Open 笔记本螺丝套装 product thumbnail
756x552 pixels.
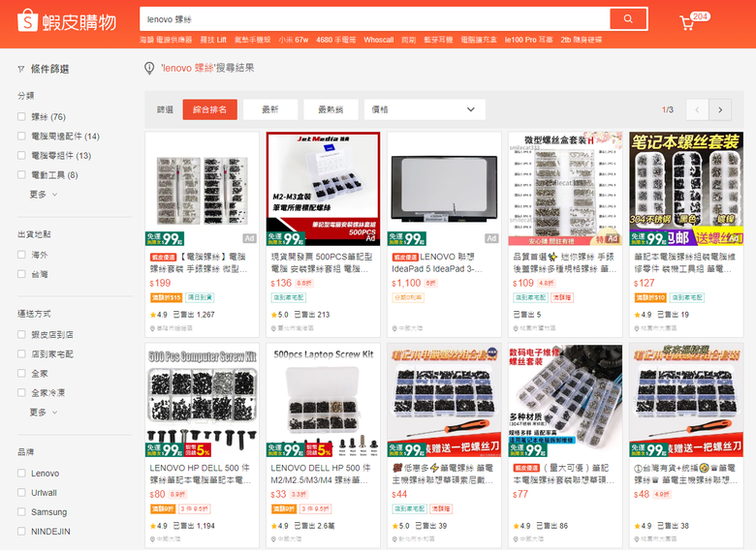[x=686, y=189]
